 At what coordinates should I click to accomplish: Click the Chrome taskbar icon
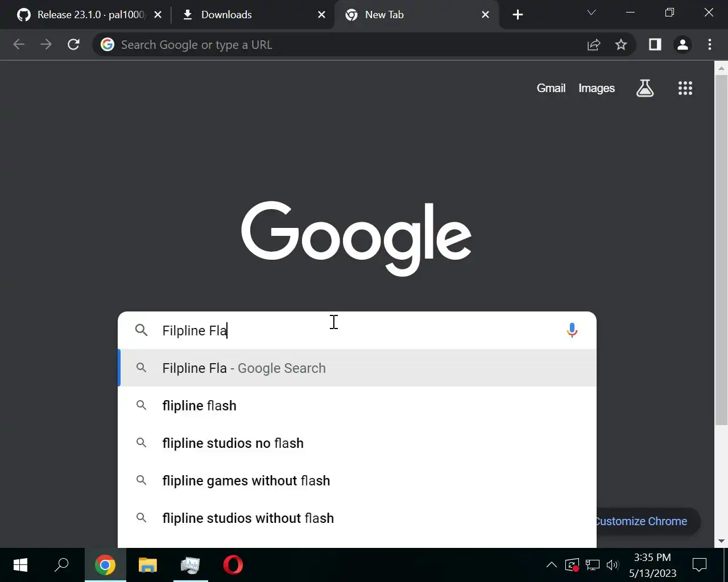tap(105, 565)
